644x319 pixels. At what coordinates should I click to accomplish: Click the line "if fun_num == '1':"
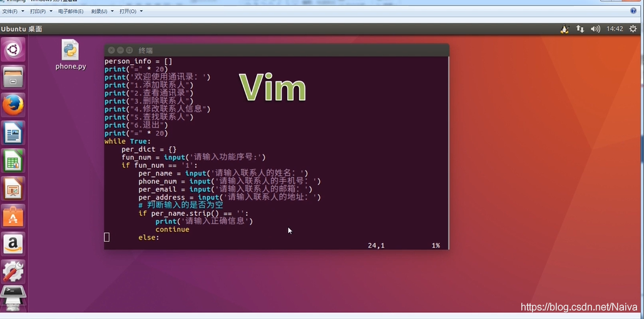click(x=160, y=166)
